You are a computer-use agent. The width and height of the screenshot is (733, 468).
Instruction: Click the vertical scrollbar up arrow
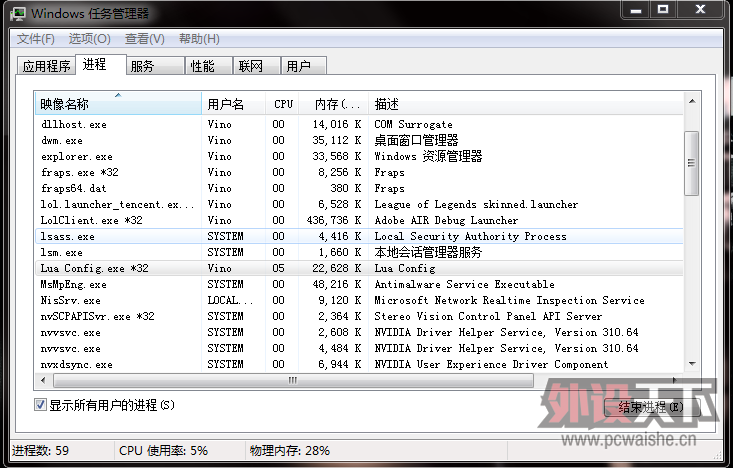(x=692, y=101)
